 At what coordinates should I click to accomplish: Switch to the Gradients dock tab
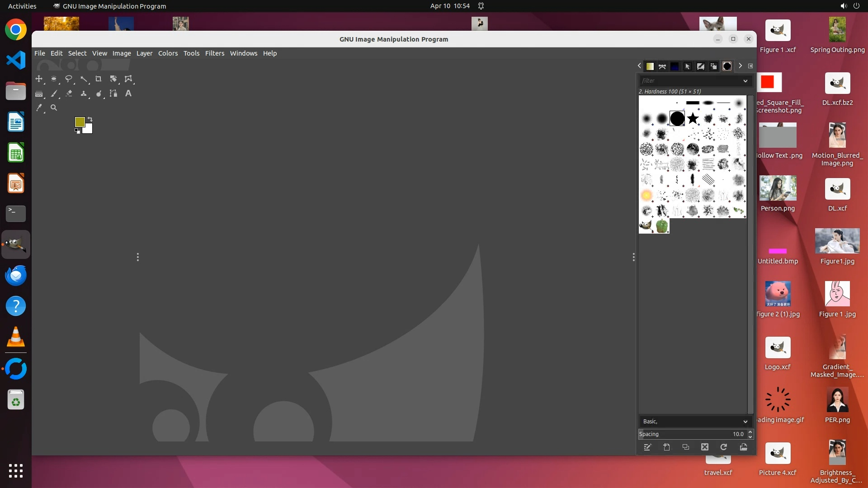tap(650, 66)
